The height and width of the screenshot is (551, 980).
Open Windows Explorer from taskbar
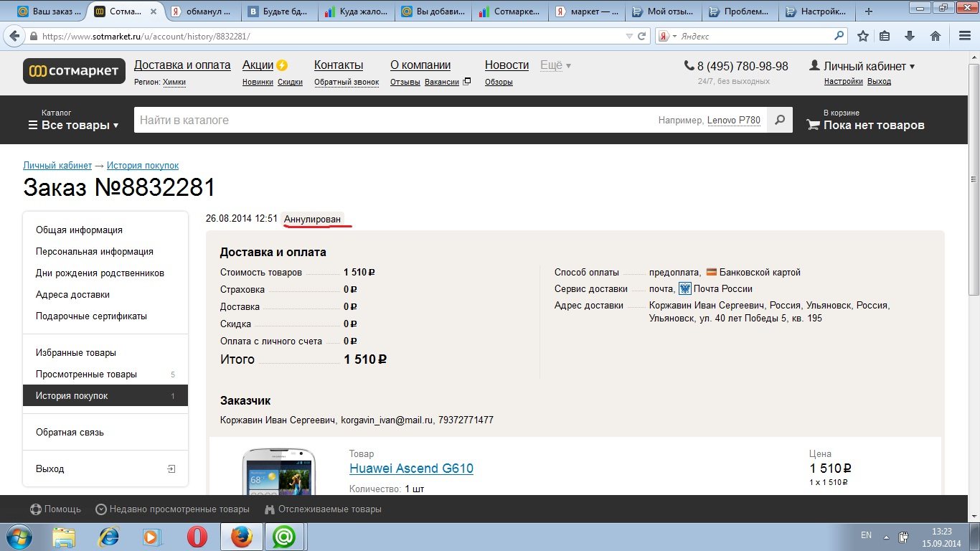pos(64,537)
